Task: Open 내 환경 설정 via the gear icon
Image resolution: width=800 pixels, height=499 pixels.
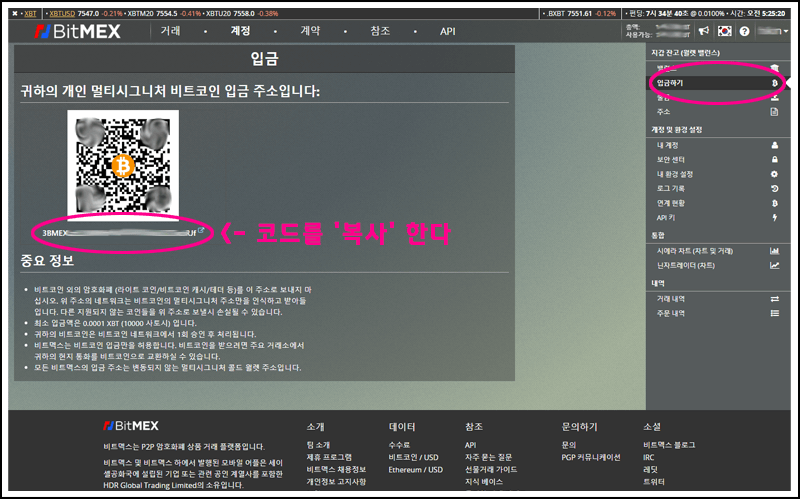Action: tap(774, 174)
